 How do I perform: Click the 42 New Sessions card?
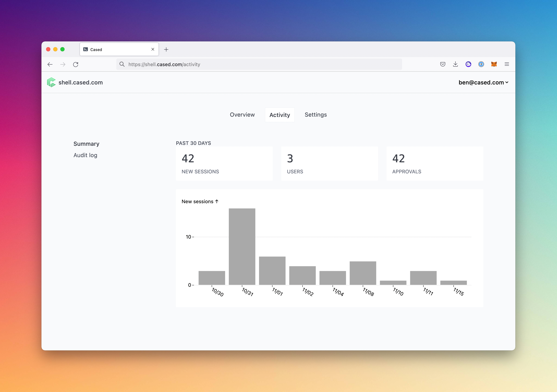(x=224, y=163)
